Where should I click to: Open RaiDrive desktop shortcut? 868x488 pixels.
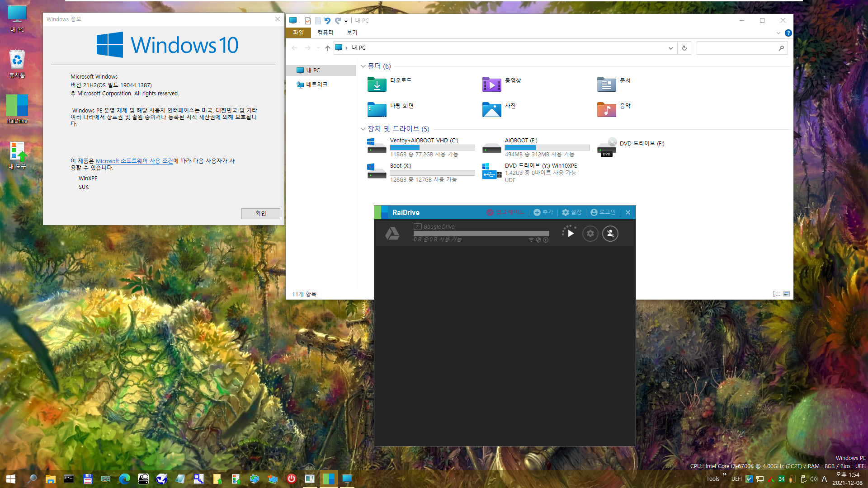pos(17,109)
